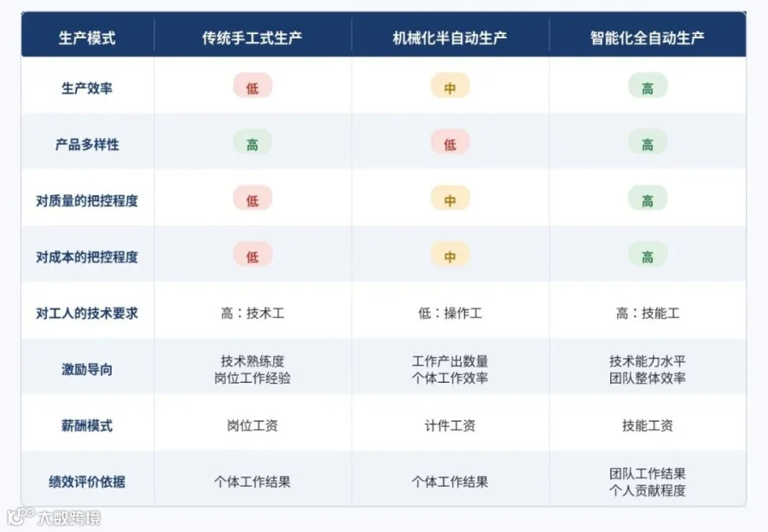Select the 传统手工式生产 column header

click(253, 38)
